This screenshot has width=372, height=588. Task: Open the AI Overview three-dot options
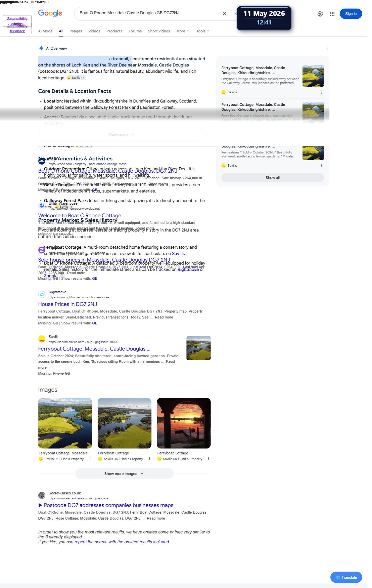[x=327, y=48]
